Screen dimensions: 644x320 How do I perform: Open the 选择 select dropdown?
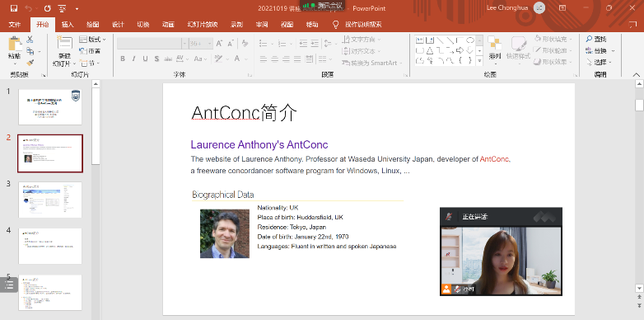[600, 62]
